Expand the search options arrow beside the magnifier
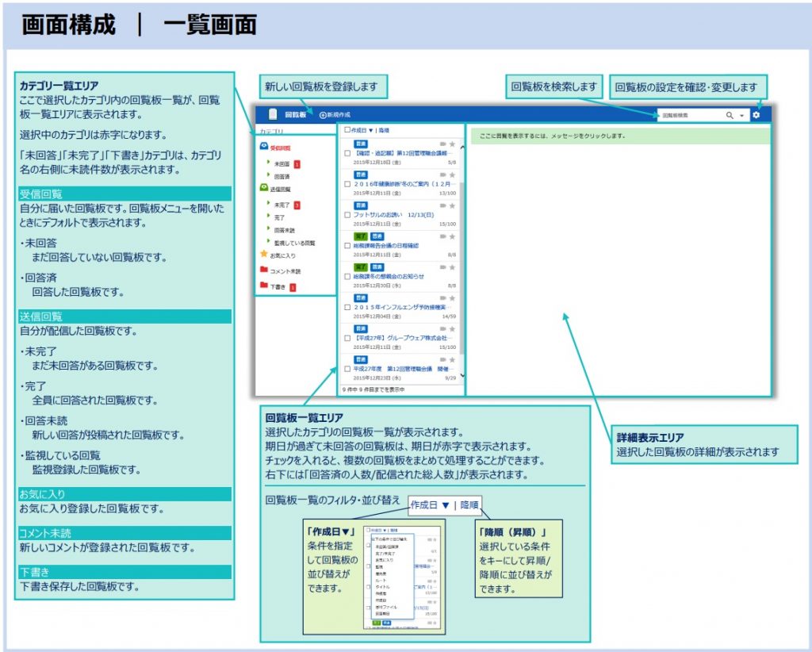The image size is (812, 652). 741,116
